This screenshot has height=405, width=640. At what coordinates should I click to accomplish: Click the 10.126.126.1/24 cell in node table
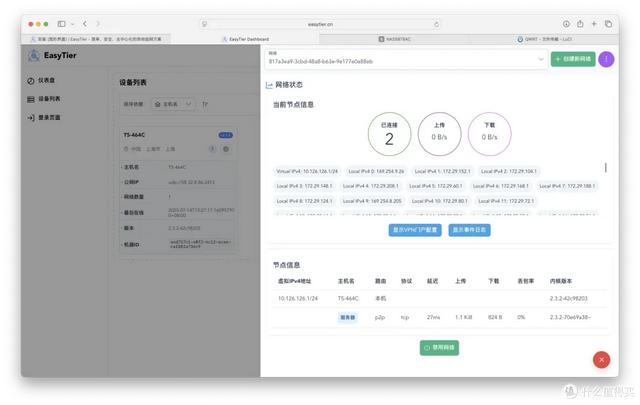point(298,299)
